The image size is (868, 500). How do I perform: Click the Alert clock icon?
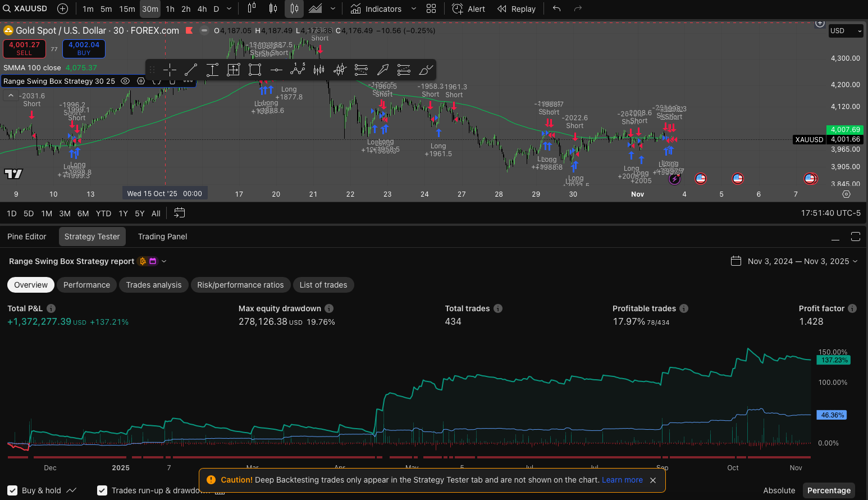(x=458, y=9)
